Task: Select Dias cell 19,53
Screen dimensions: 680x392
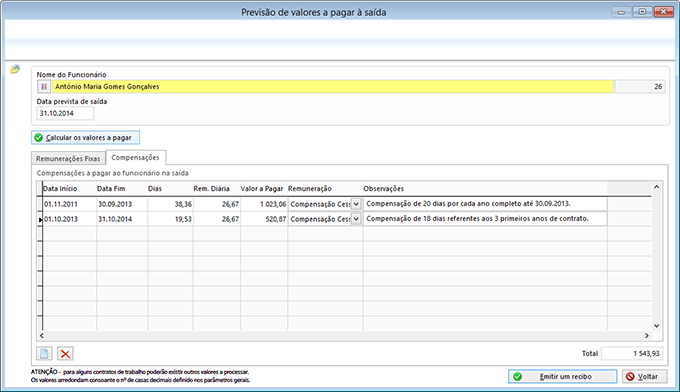Action: click(170, 219)
